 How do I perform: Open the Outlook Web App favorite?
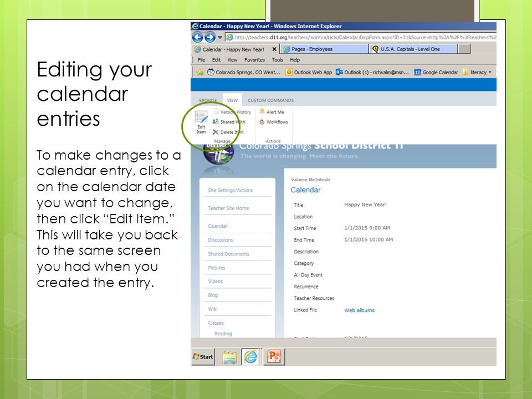(309, 72)
